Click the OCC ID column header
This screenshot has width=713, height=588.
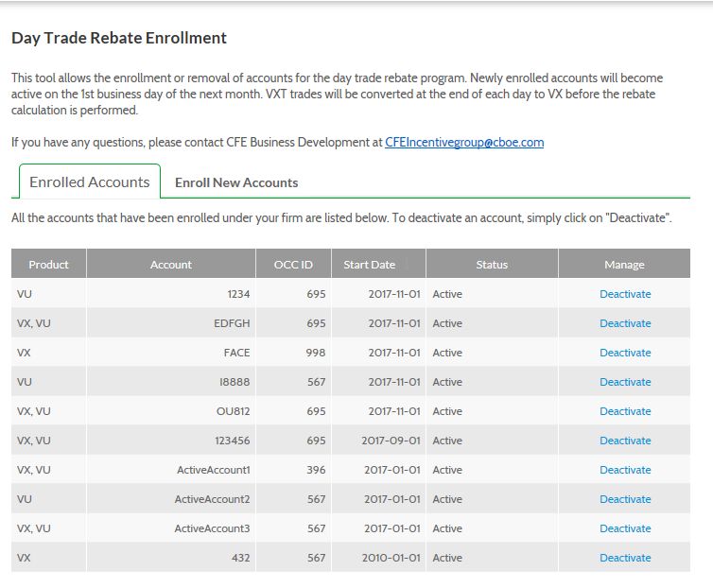(x=293, y=264)
